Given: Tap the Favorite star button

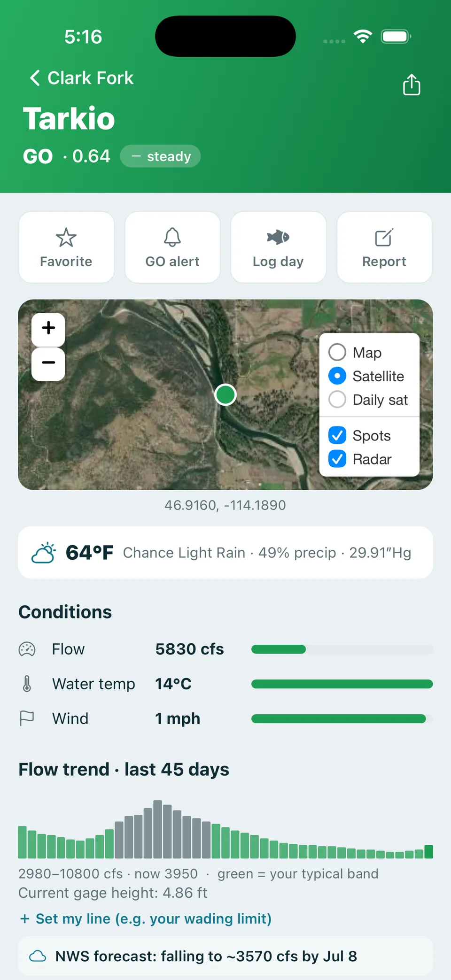Looking at the screenshot, I should (x=66, y=247).
